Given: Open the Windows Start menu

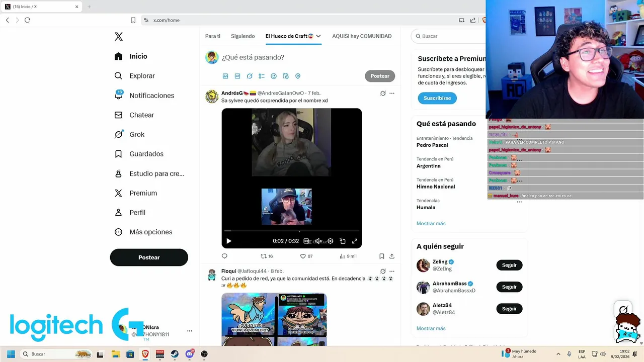Looking at the screenshot, I should [11, 354].
